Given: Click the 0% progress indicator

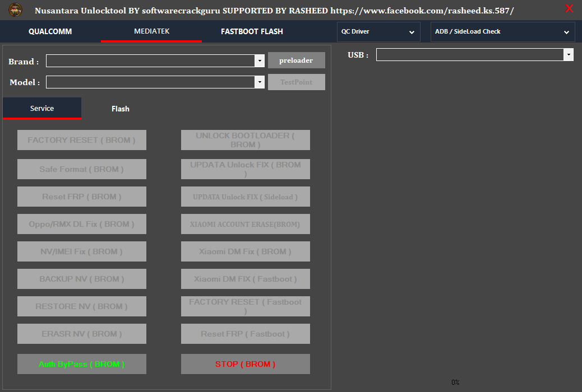Looking at the screenshot, I should pyautogui.click(x=455, y=382).
